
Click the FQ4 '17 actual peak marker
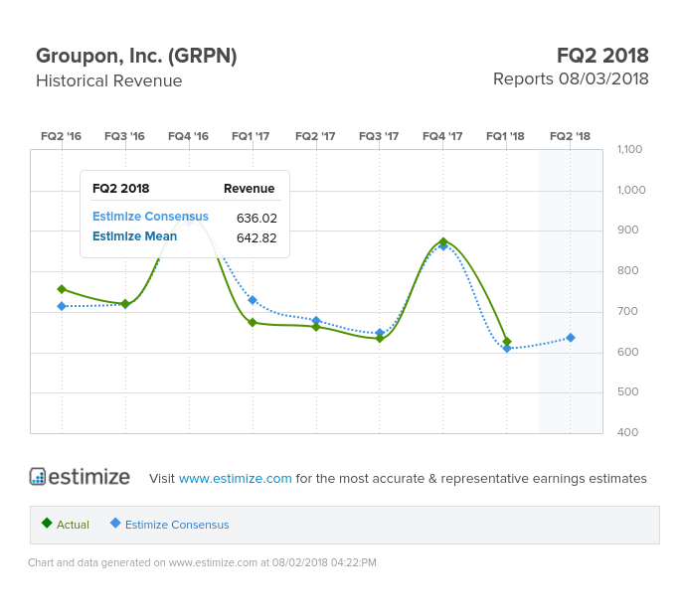pos(443,241)
